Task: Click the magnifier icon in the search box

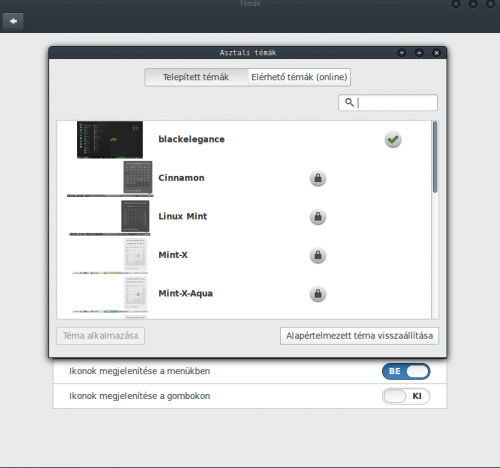Action: tap(349, 102)
